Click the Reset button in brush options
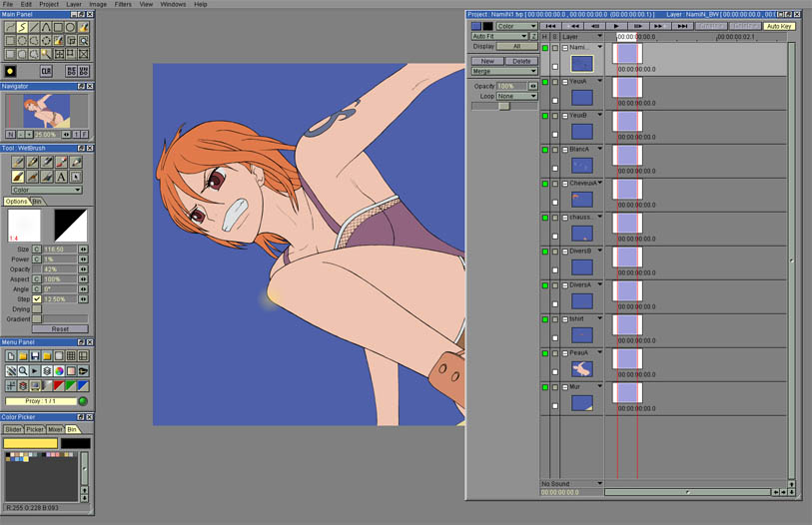The height and width of the screenshot is (525, 812). pos(60,328)
